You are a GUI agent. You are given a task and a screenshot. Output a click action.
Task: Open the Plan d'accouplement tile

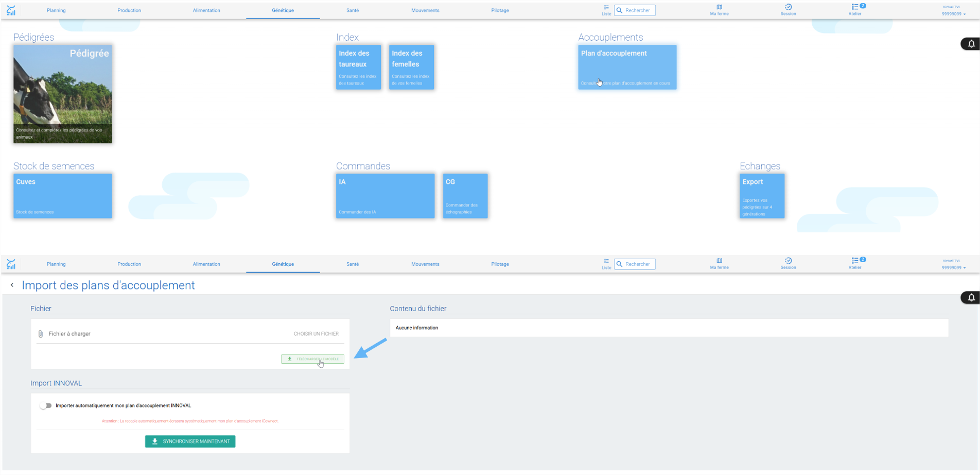click(x=627, y=67)
